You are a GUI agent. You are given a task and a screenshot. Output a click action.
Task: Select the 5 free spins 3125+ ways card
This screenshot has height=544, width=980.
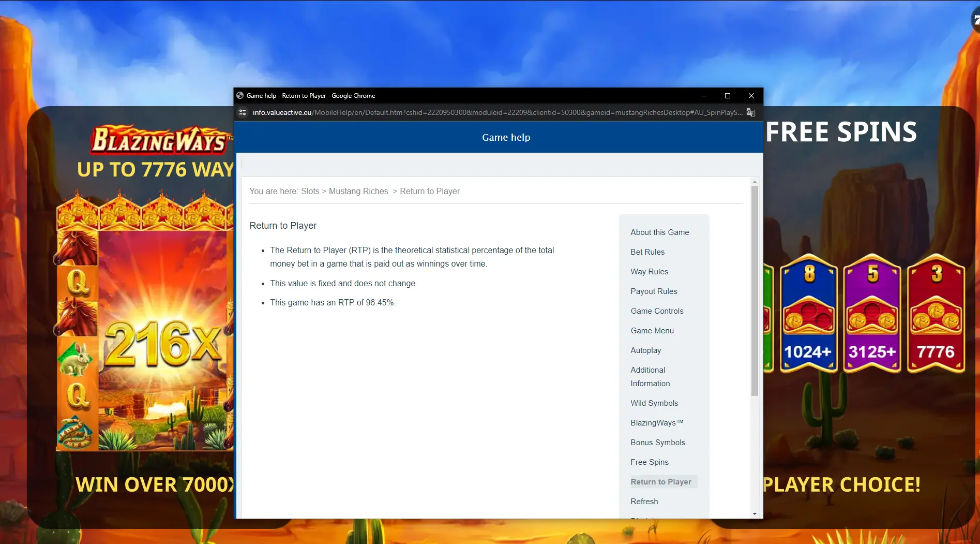872,313
